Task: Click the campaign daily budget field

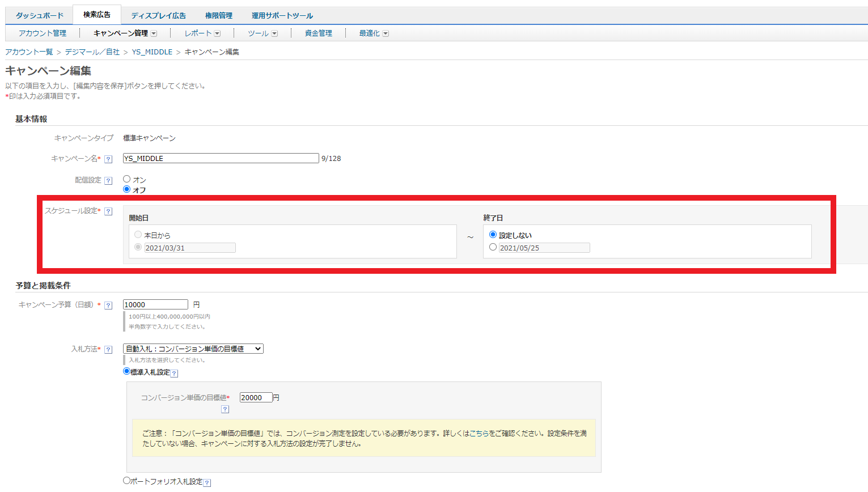Action: pyautogui.click(x=155, y=304)
